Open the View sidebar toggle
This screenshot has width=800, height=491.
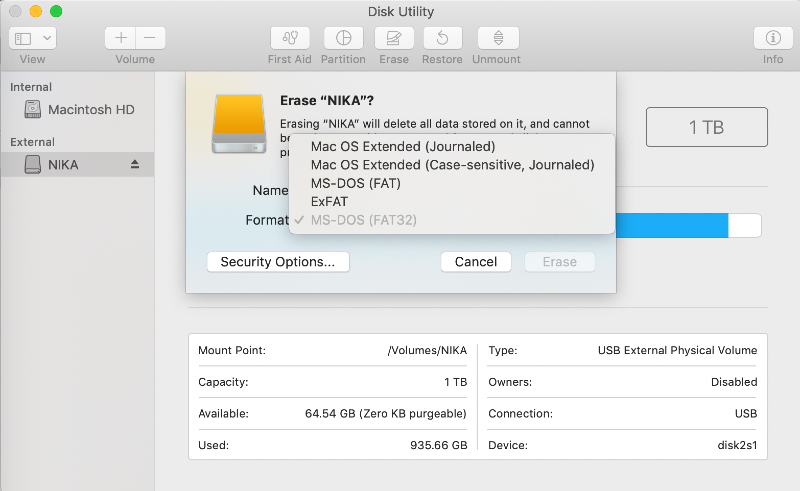tap(23, 38)
